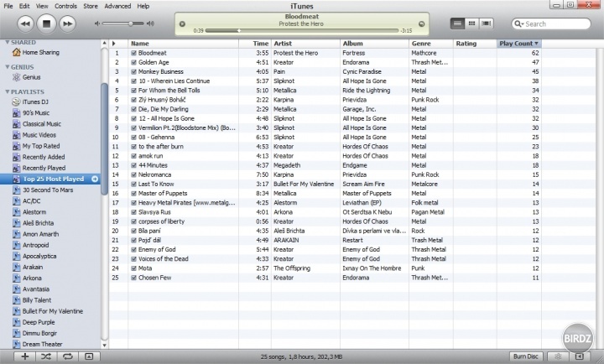Click the max-volume speaker icon
This screenshot has width=604, height=364.
click(x=150, y=23)
